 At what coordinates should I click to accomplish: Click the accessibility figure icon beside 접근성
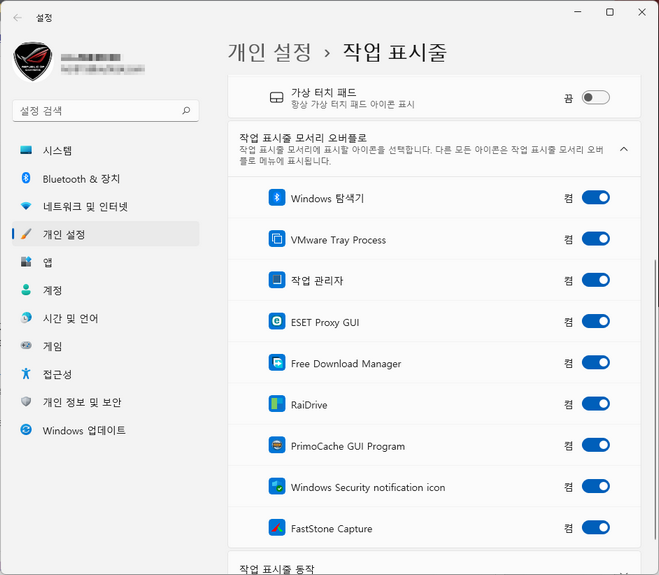[26, 373]
